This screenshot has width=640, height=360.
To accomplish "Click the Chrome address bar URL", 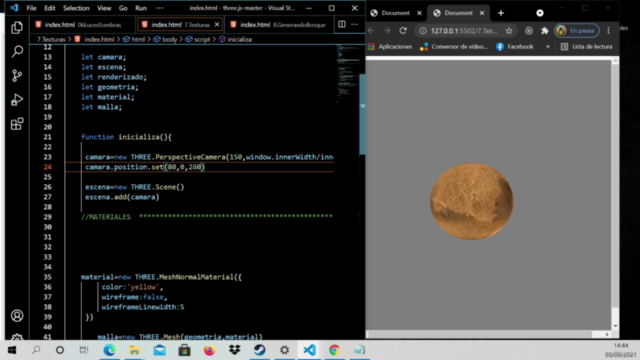I will coord(464,31).
